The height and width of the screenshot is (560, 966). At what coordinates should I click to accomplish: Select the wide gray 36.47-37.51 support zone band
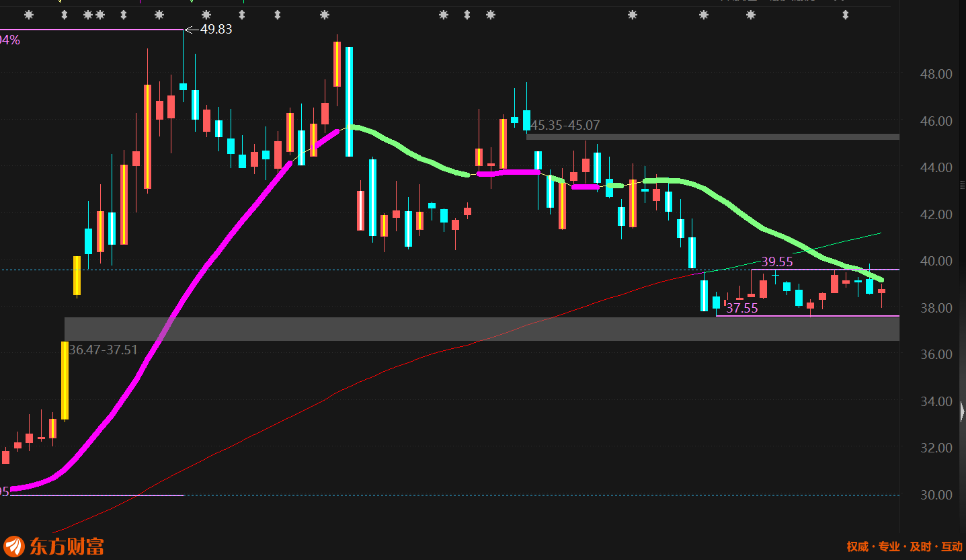pos(482,329)
